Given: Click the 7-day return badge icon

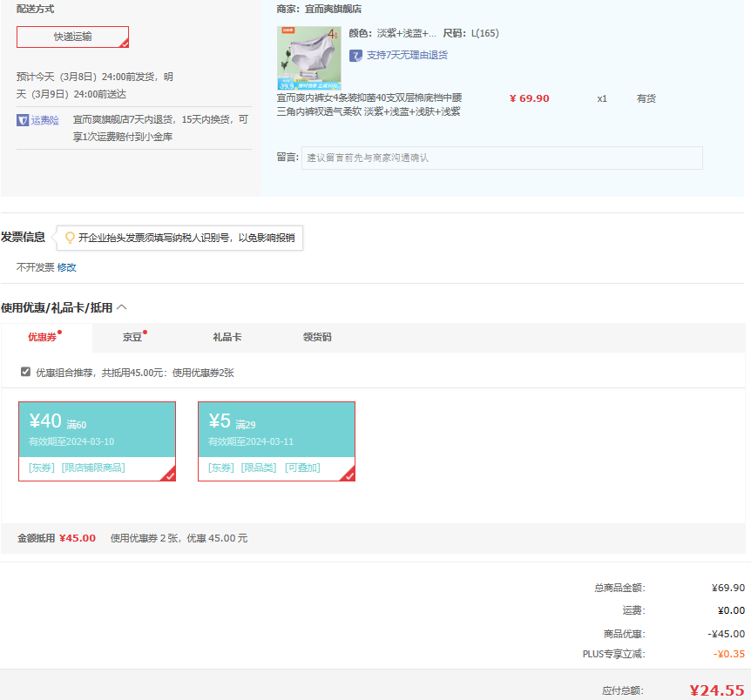Looking at the screenshot, I should [355, 56].
